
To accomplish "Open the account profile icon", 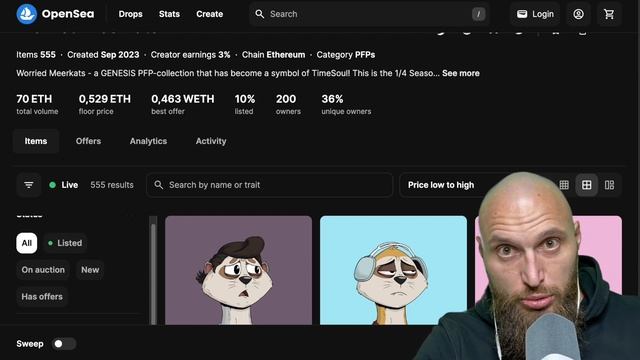I will [578, 14].
